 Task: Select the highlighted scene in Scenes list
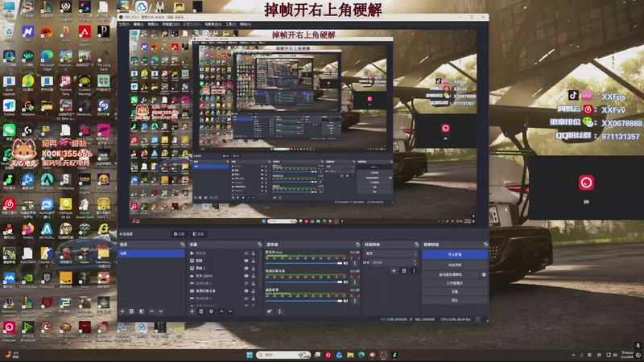tap(151, 253)
